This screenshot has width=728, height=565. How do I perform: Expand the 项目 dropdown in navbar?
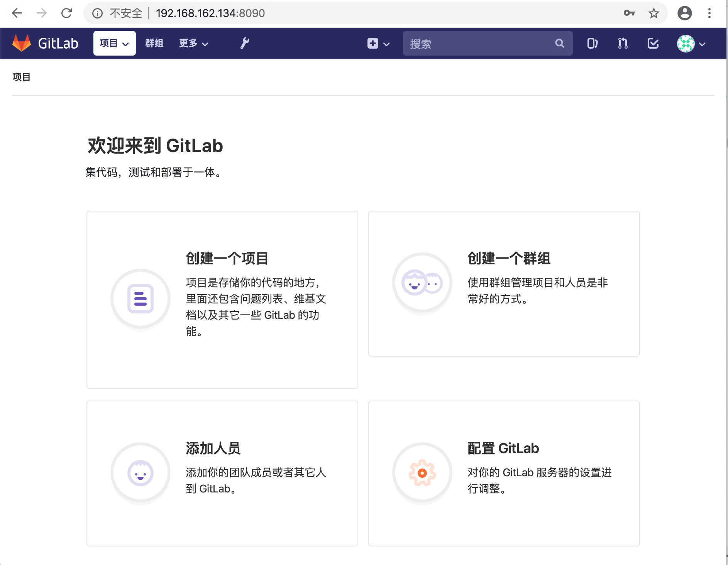point(115,43)
